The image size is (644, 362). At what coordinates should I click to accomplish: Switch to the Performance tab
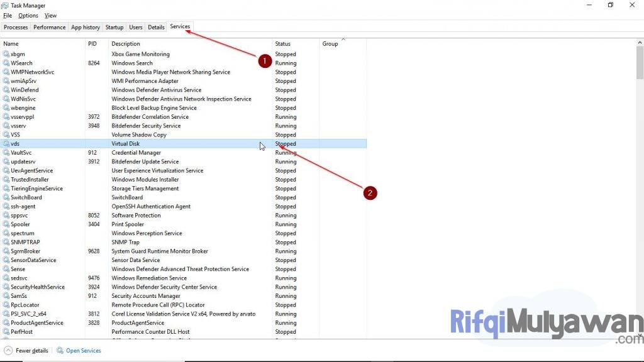[49, 27]
